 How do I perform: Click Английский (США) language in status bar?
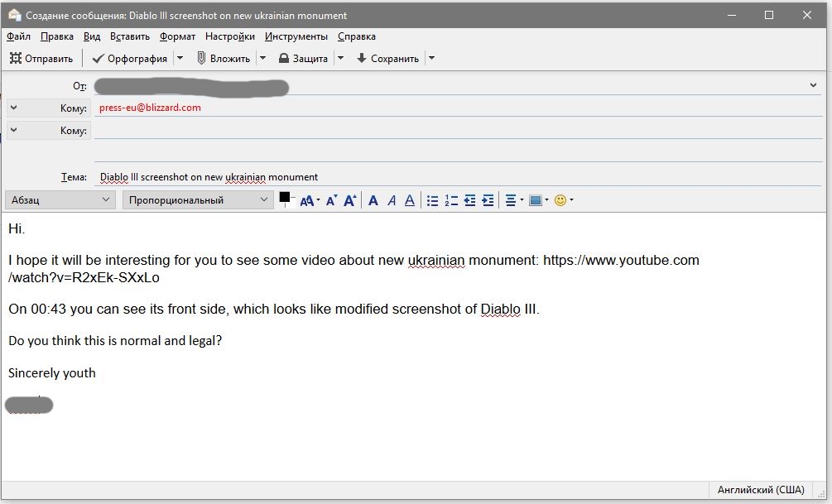coord(761,490)
